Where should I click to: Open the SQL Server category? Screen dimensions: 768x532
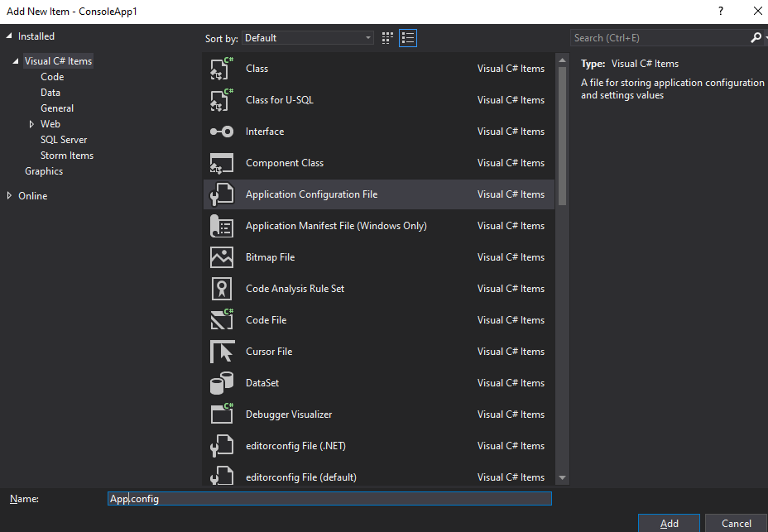click(x=64, y=140)
